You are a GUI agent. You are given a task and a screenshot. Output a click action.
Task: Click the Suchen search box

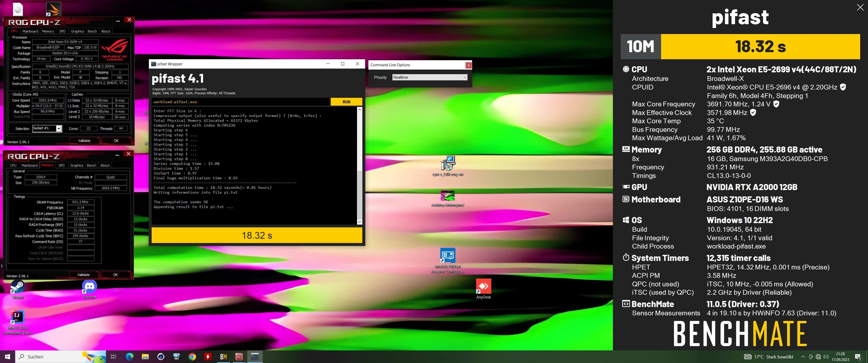[x=61, y=357]
